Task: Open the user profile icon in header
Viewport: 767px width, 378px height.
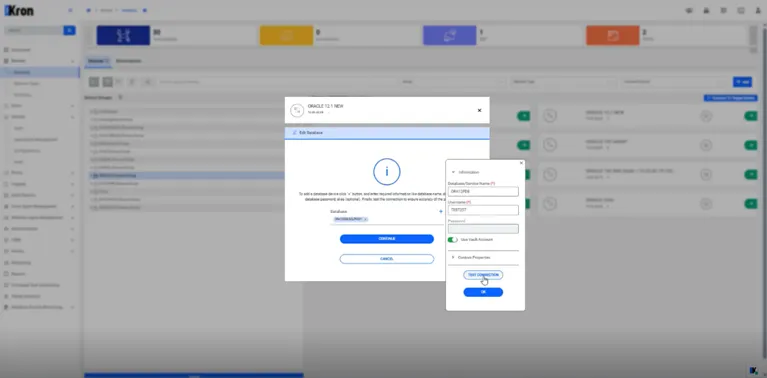Action: pyautogui.click(x=758, y=10)
